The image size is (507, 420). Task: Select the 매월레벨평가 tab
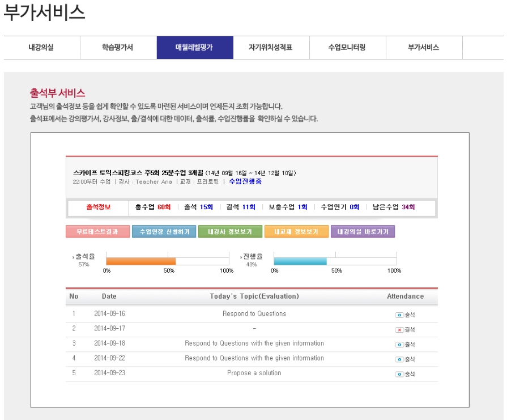(x=194, y=48)
